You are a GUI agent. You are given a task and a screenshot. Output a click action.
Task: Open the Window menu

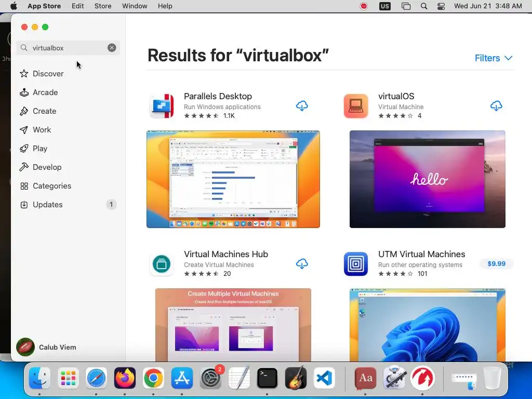click(x=135, y=6)
